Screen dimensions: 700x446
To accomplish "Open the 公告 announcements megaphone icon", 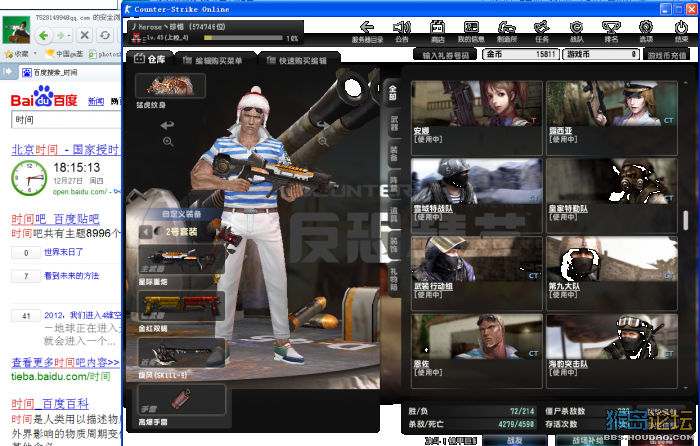I will coord(401,28).
